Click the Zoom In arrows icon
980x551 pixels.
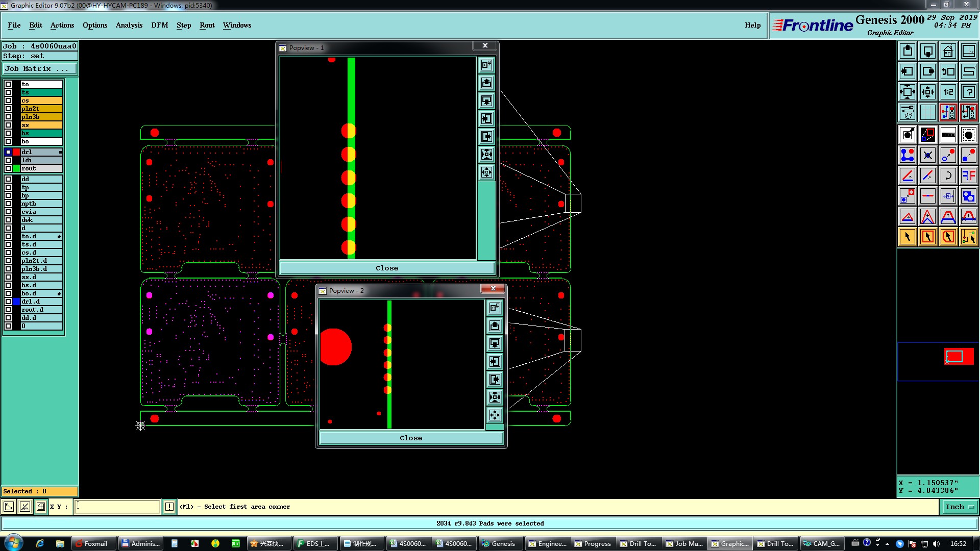point(908,92)
